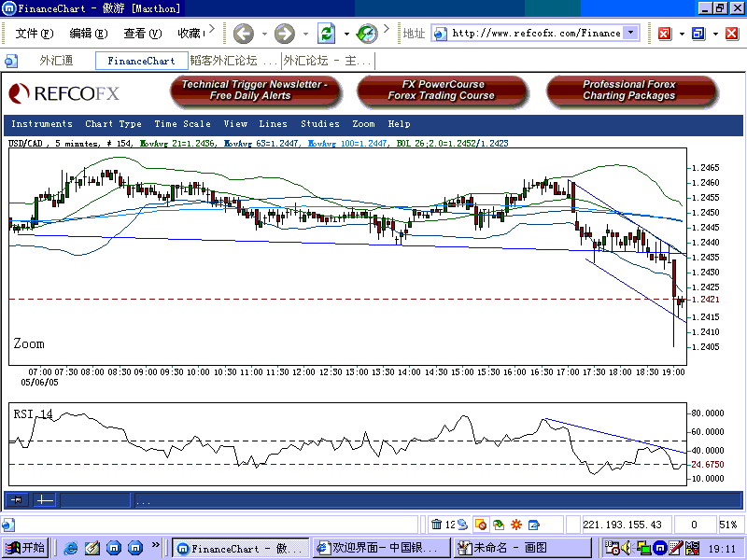Open the Chart Type menu

point(113,123)
